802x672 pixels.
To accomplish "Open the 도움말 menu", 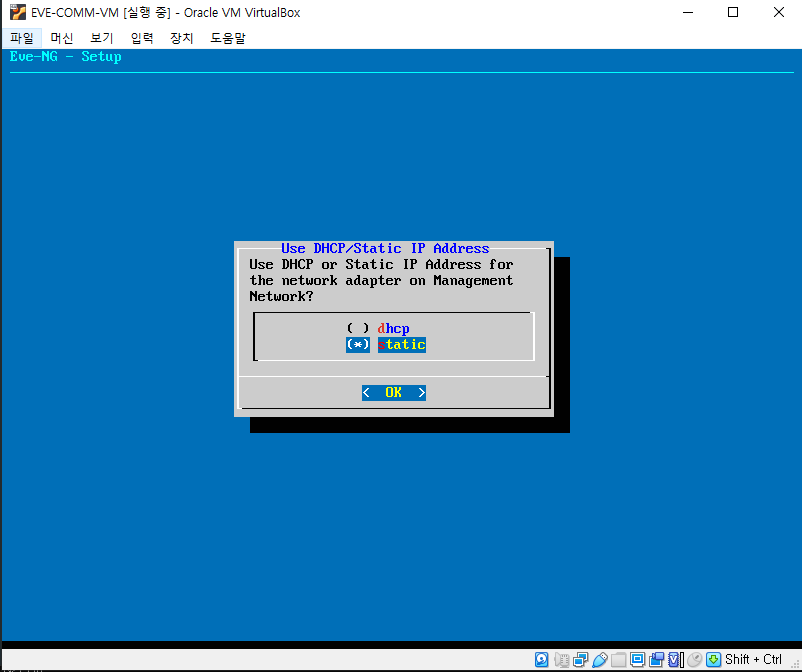I will click(x=228, y=38).
